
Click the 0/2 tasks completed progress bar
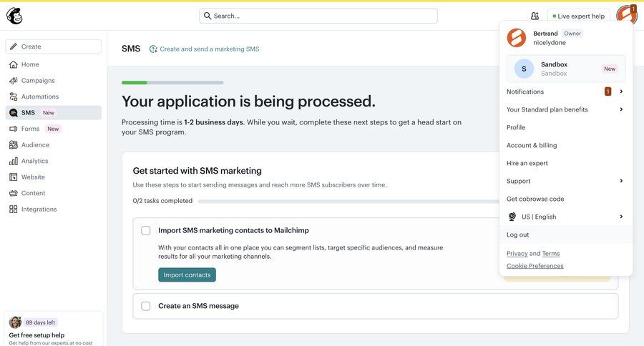click(348, 201)
